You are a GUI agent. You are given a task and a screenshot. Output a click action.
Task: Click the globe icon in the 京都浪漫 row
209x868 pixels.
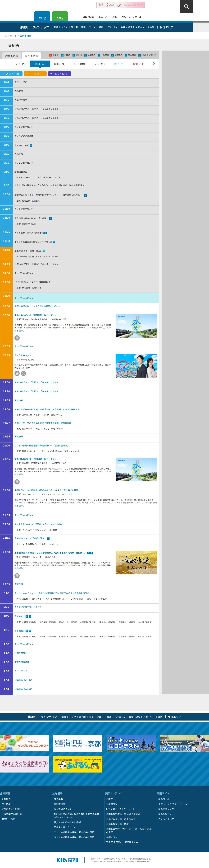point(17,576)
